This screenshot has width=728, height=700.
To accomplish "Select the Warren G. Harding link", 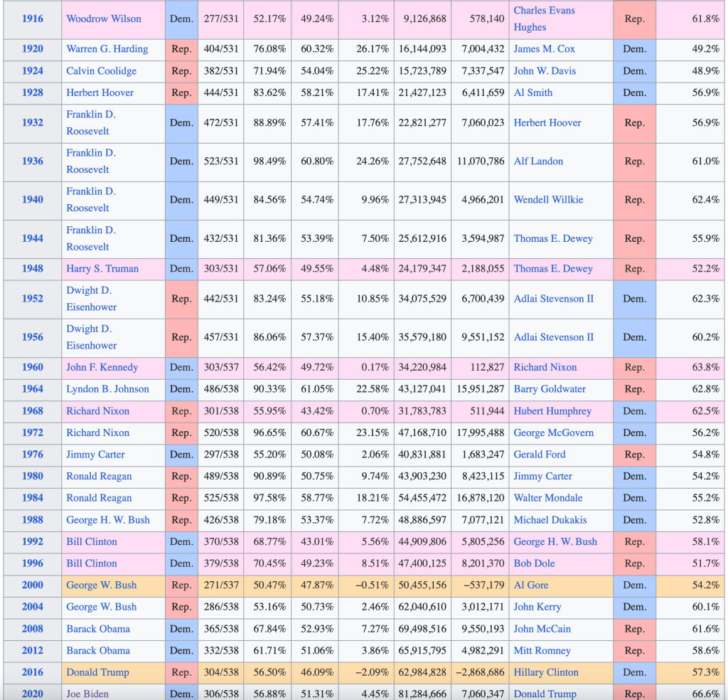I will [107, 49].
